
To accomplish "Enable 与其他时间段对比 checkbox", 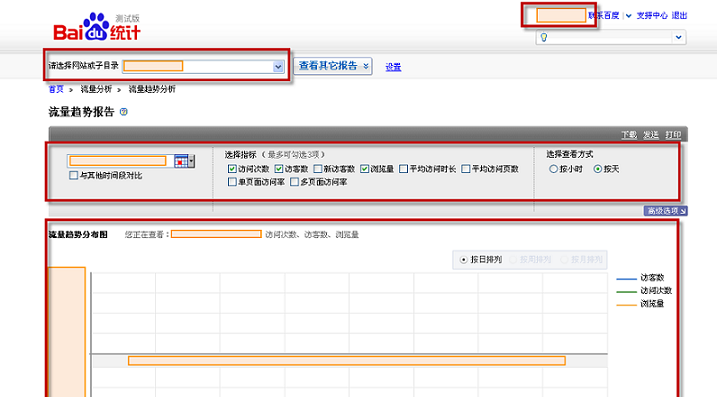I will coord(74,175).
